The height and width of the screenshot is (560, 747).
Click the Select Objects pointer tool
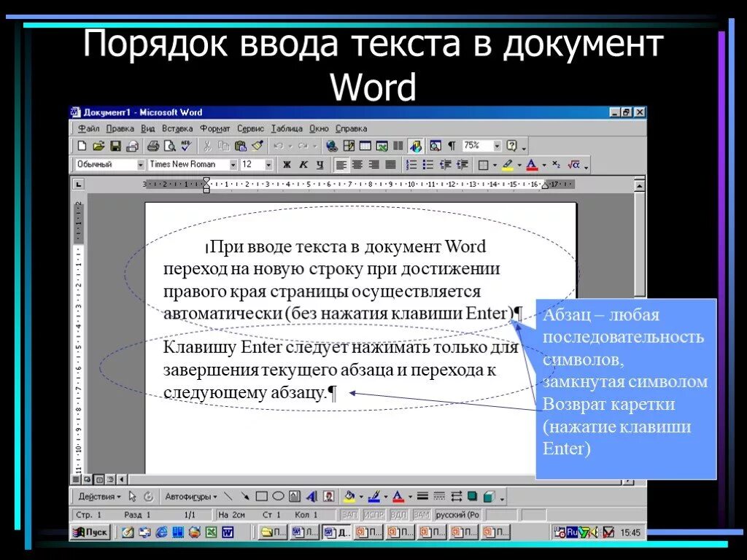coord(133,497)
